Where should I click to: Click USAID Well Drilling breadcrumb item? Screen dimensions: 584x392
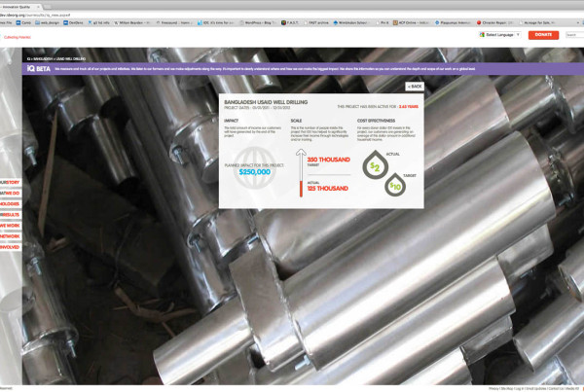pos(71,58)
